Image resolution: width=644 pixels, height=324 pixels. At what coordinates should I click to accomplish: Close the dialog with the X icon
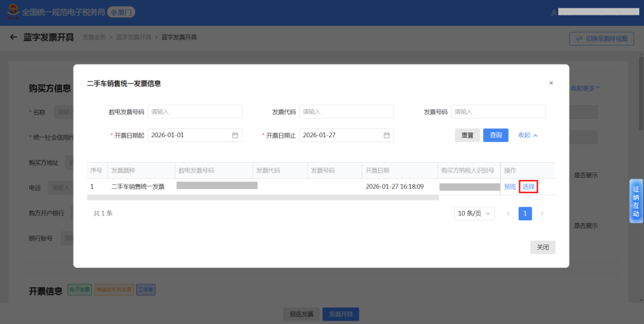click(551, 83)
